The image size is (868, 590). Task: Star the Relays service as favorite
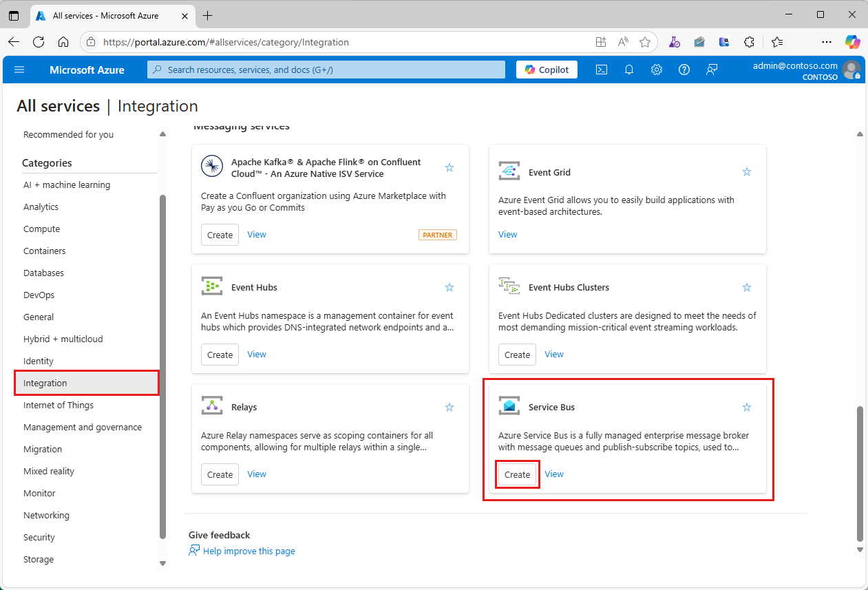(449, 408)
